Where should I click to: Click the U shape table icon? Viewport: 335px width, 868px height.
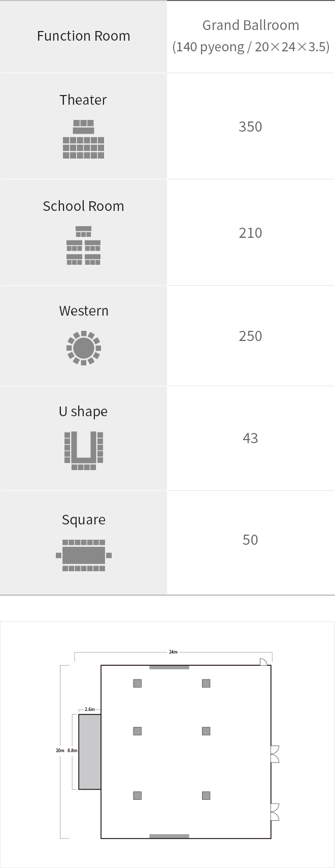[84, 451]
